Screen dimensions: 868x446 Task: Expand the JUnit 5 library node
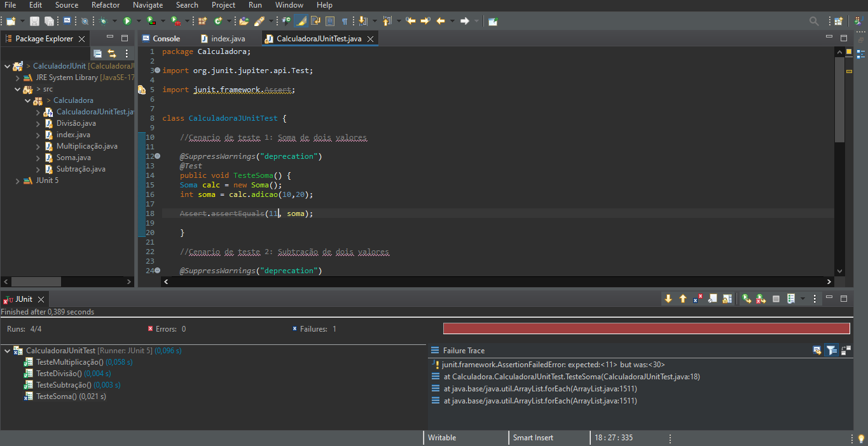tap(18, 180)
